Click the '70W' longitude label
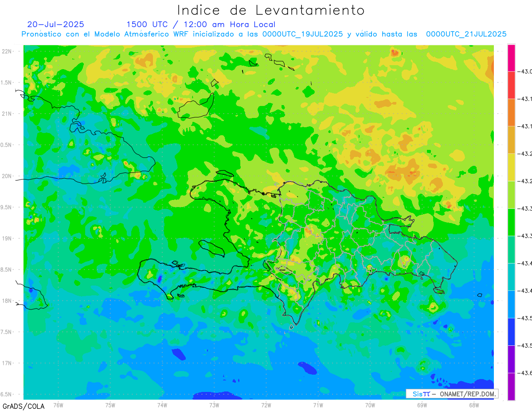This screenshot has height=411, width=532. pyautogui.click(x=370, y=405)
